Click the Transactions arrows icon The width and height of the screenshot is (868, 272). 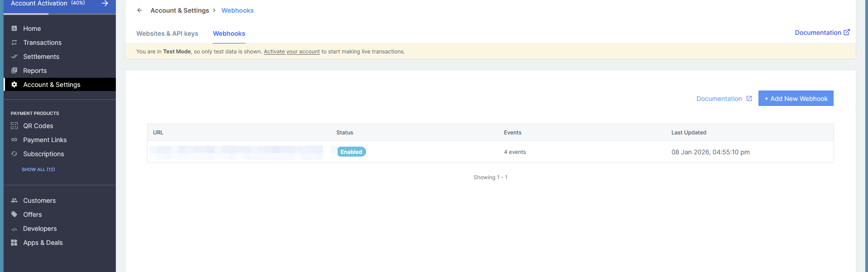(x=14, y=43)
